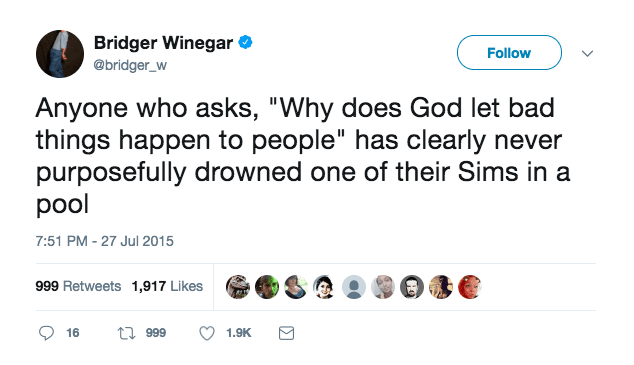Screen dimensions: 634x365
Task: Click the dinosaur liker avatar
Action: click(238, 287)
